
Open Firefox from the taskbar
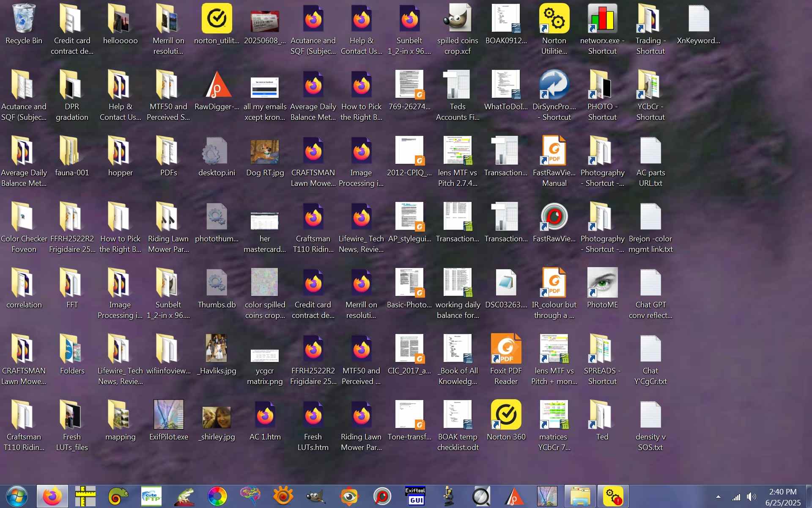(52, 497)
